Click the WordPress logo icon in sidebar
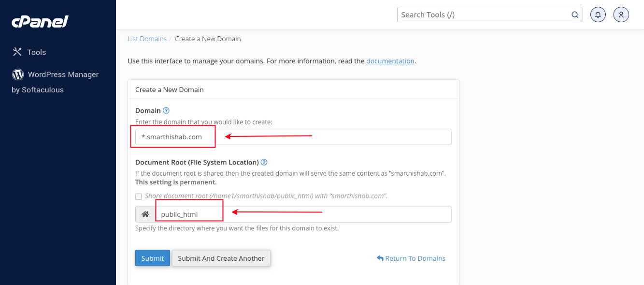The width and height of the screenshot is (644, 285). pyautogui.click(x=18, y=75)
